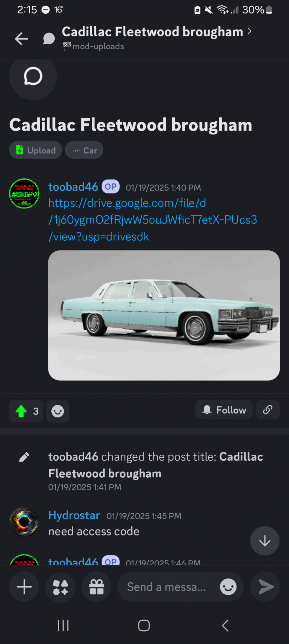Screen dimensions: 289x644
Task: Copy post link with chain icon
Action: [x=268, y=410]
